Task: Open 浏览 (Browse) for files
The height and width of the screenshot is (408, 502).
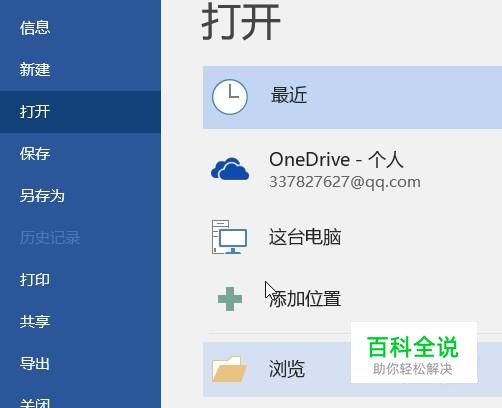Action: click(352, 369)
